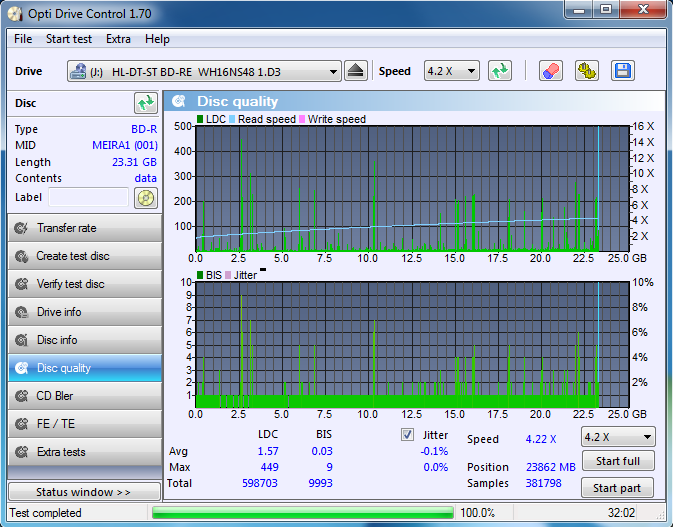Open the Extra menu
673x527 pixels.
click(118, 39)
